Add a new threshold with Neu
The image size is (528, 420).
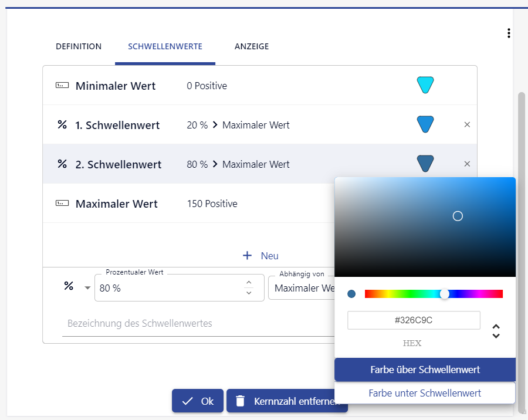(261, 256)
